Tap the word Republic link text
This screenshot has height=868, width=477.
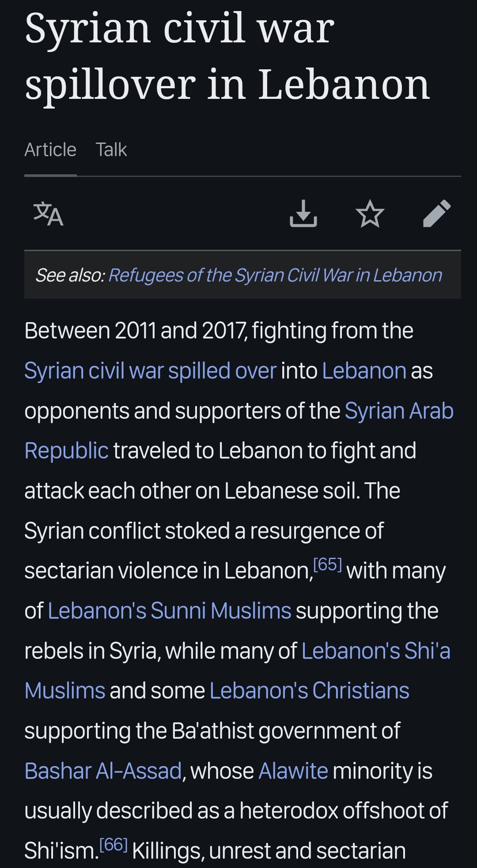(67, 451)
